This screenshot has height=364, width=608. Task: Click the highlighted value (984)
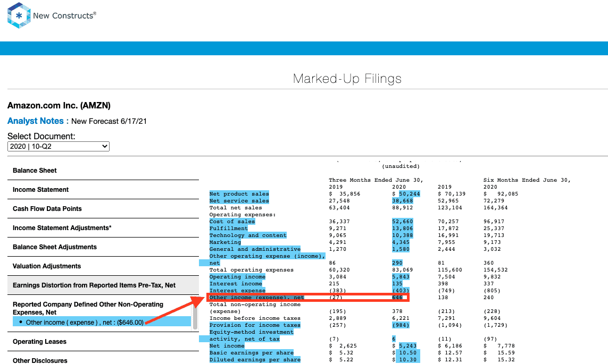click(x=401, y=325)
